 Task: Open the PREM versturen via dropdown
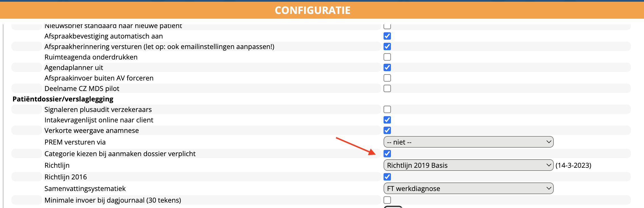[468, 142]
